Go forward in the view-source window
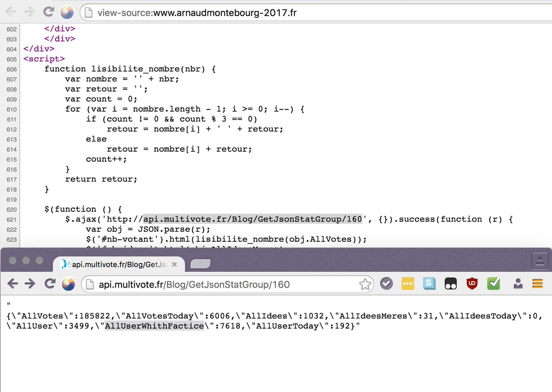Screen dimensions: 552x392 [31, 12]
